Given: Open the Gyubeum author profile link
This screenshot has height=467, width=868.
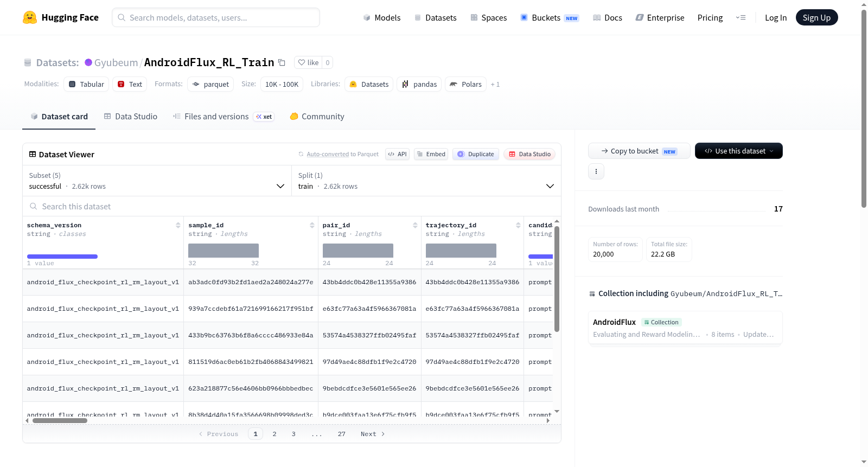Looking at the screenshot, I should click(116, 62).
